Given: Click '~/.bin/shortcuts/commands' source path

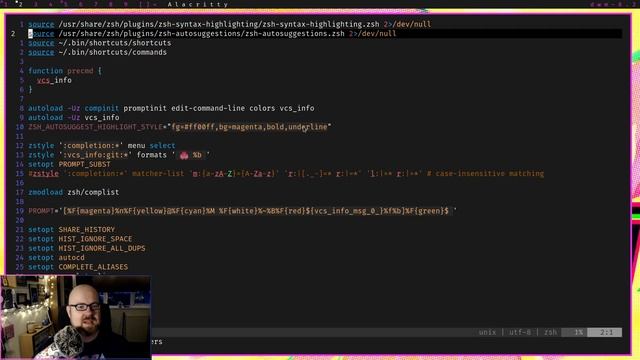Looking at the screenshot, I should coord(113,52).
